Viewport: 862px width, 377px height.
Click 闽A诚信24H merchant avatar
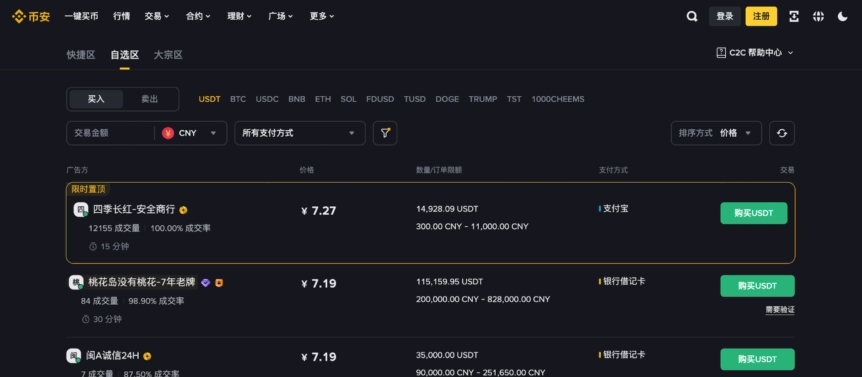(x=74, y=356)
